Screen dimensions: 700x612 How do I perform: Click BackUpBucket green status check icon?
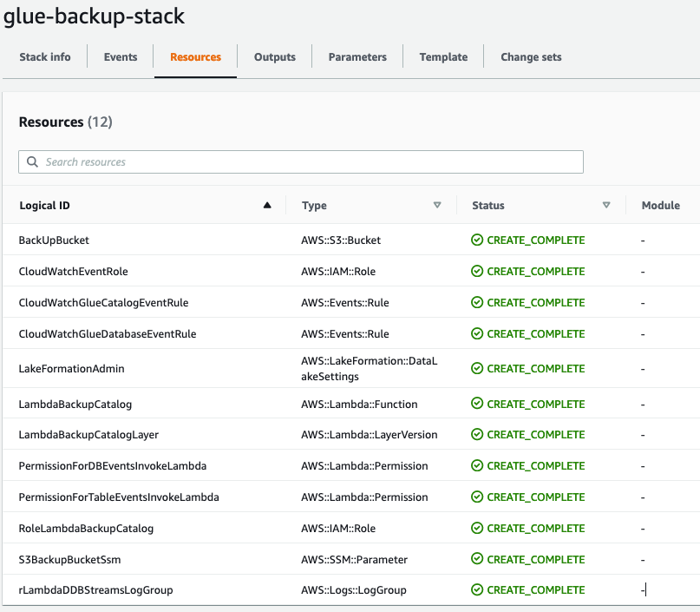tap(477, 240)
